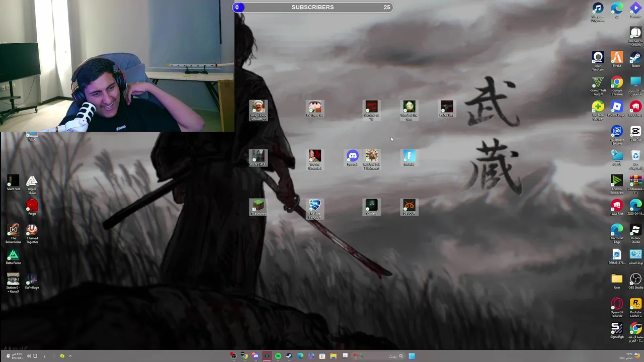The width and height of the screenshot is (644, 362).
Task: Open the Microsoft Edge desktop shortcut
Action: click(617, 233)
